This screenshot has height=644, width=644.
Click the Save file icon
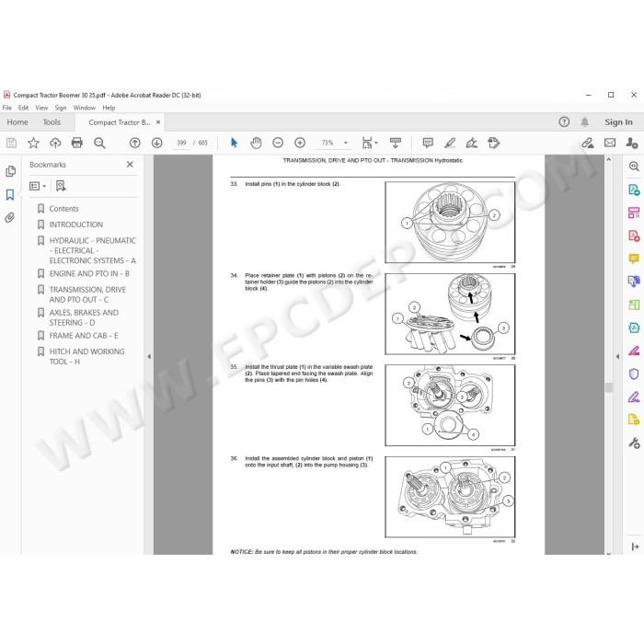tap(11, 143)
